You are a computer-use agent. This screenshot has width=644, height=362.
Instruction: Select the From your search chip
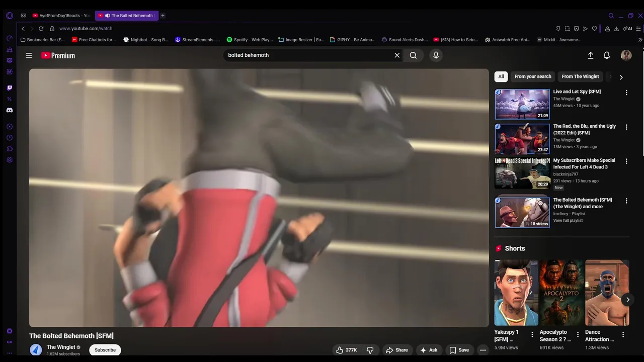click(x=533, y=76)
